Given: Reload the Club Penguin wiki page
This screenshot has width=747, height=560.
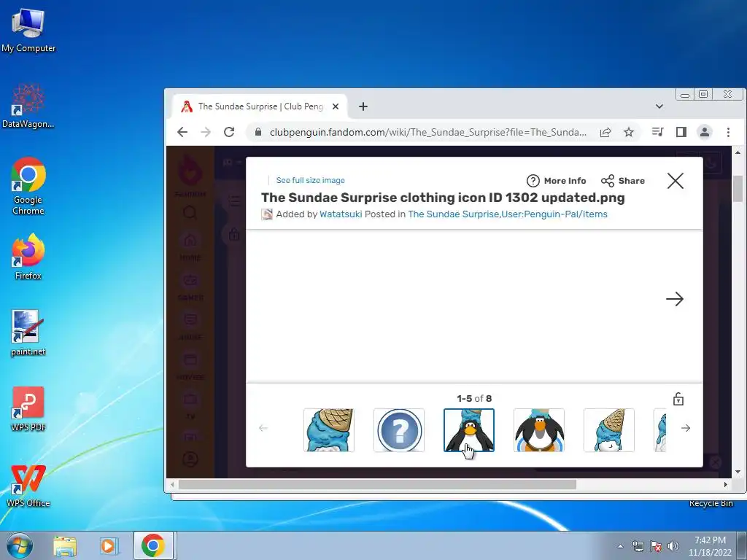Looking at the screenshot, I should (229, 132).
